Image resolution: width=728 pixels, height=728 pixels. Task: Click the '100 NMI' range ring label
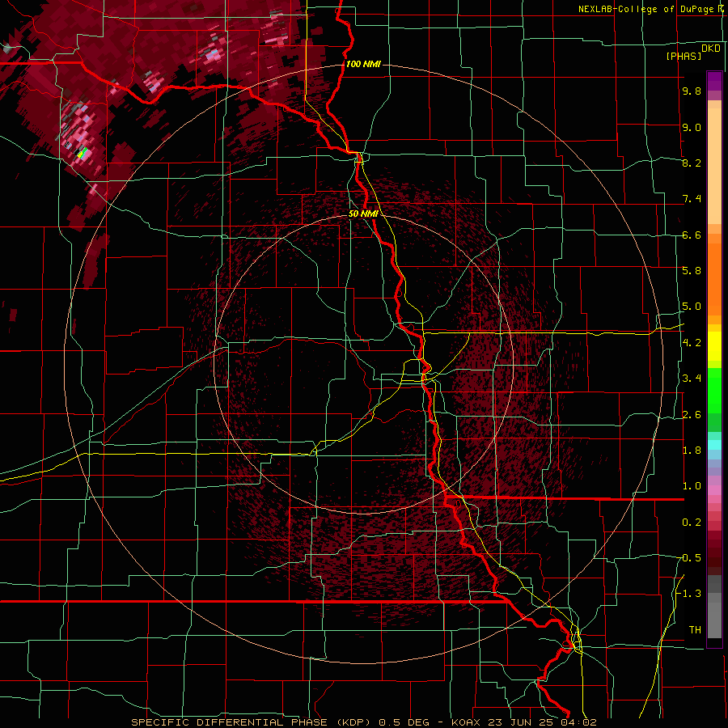pos(363,64)
